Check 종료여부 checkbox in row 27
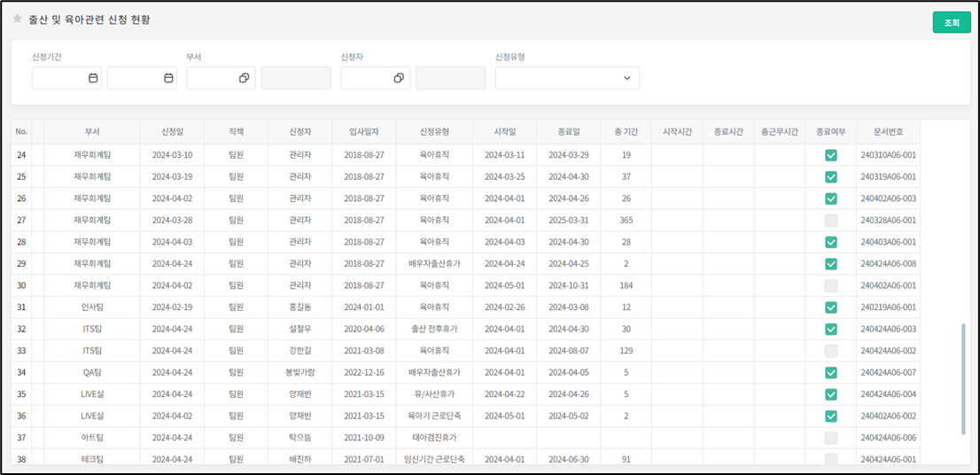This screenshot has width=980, height=475. tap(830, 220)
